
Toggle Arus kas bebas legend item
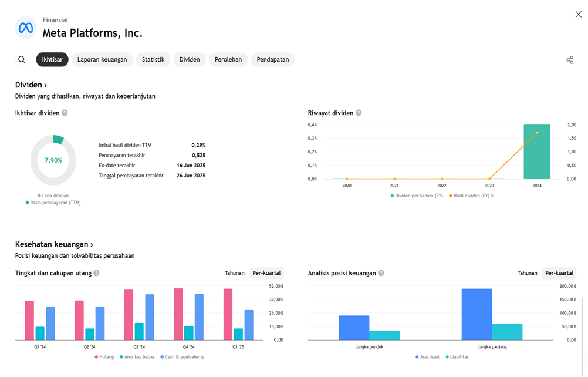tap(137, 357)
